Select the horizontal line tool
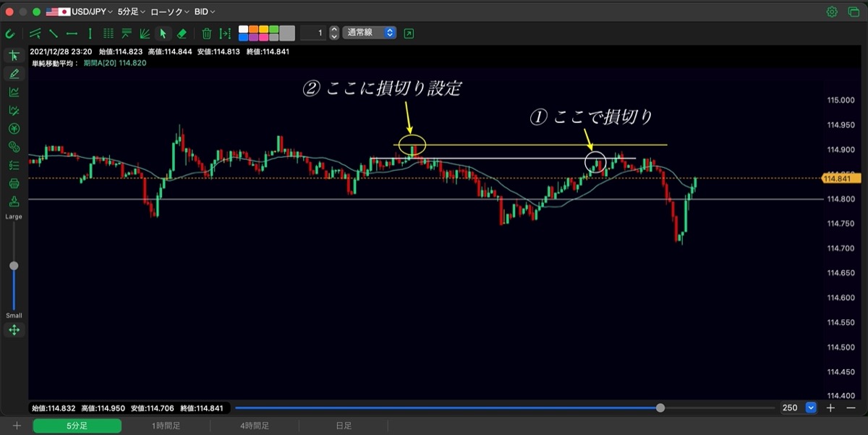868x435 pixels. click(x=72, y=33)
